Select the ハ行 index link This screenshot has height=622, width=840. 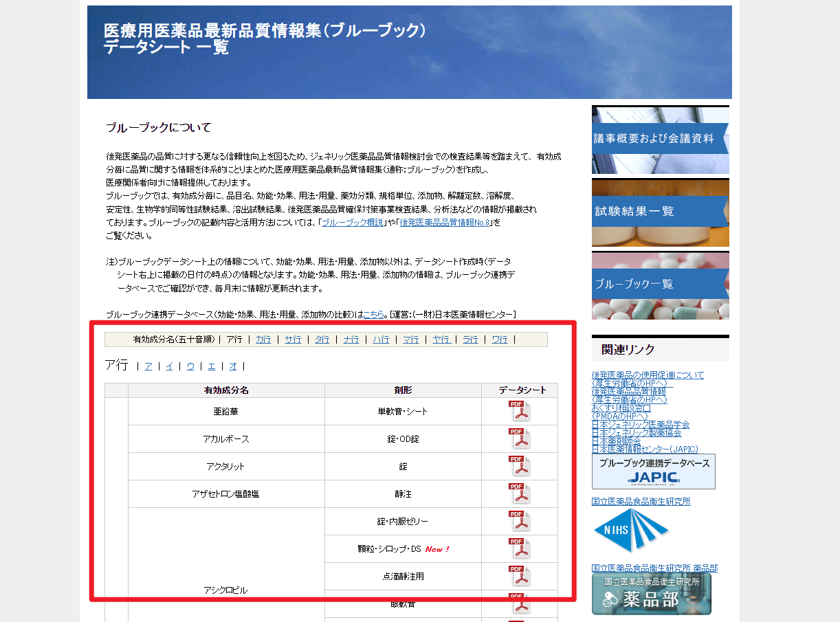click(x=381, y=340)
